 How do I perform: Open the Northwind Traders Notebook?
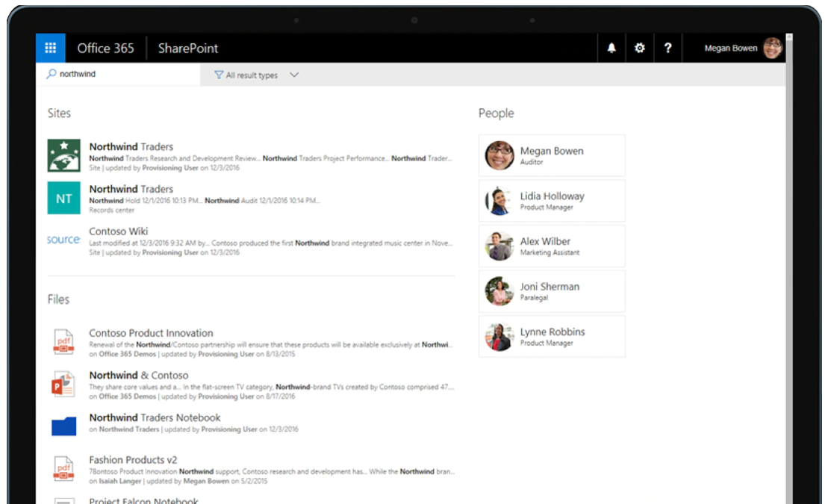(155, 417)
